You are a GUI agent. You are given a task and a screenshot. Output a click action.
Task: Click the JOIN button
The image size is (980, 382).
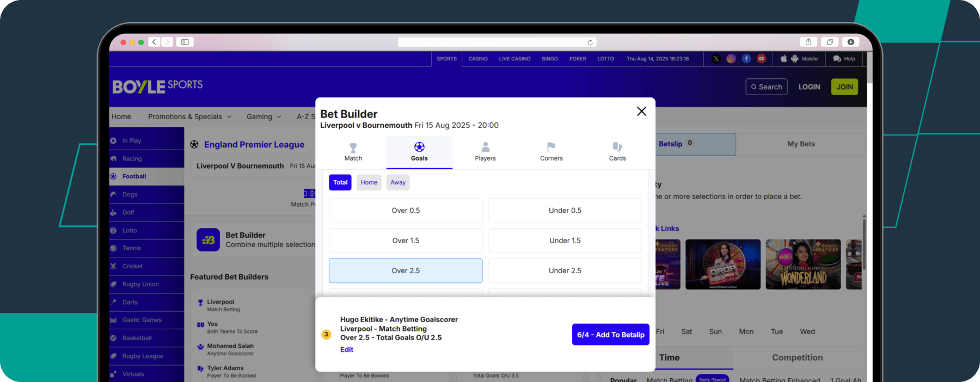coord(844,87)
